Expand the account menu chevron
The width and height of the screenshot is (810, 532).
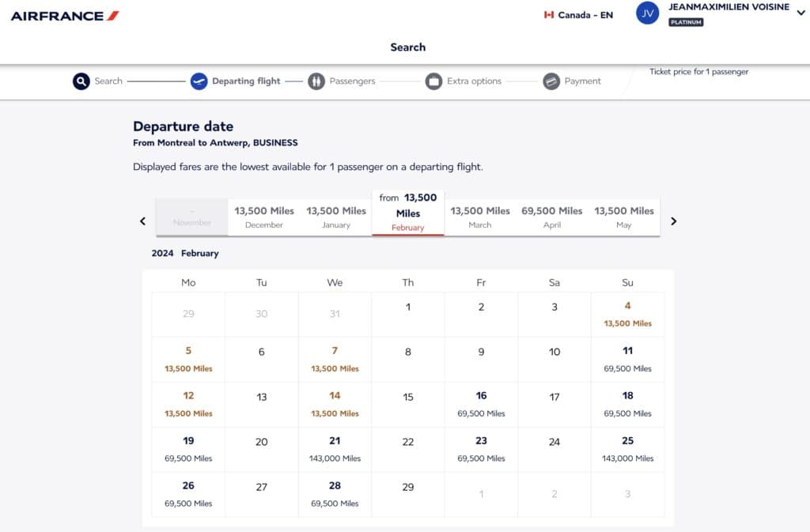pyautogui.click(x=801, y=13)
